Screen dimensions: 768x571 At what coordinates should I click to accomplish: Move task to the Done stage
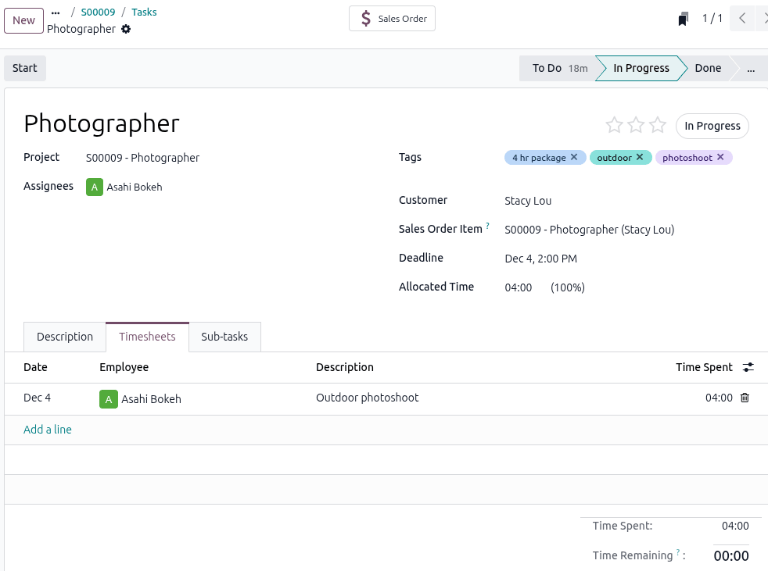point(708,68)
